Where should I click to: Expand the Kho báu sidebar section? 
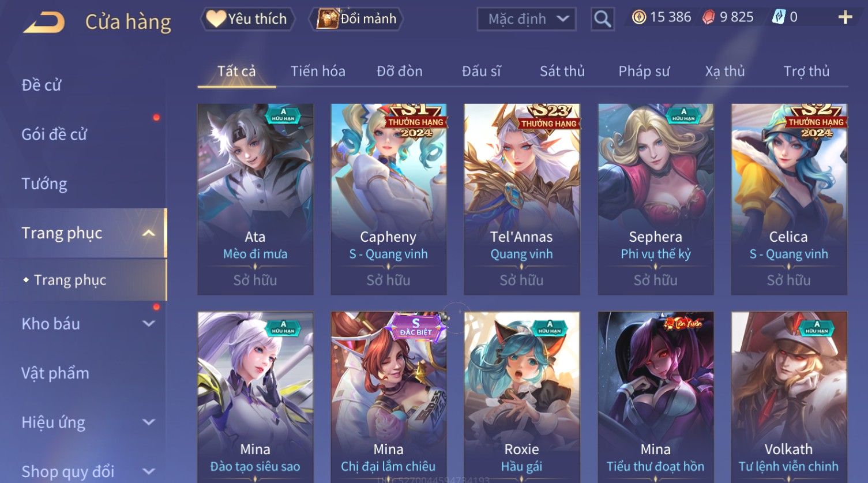pos(149,324)
